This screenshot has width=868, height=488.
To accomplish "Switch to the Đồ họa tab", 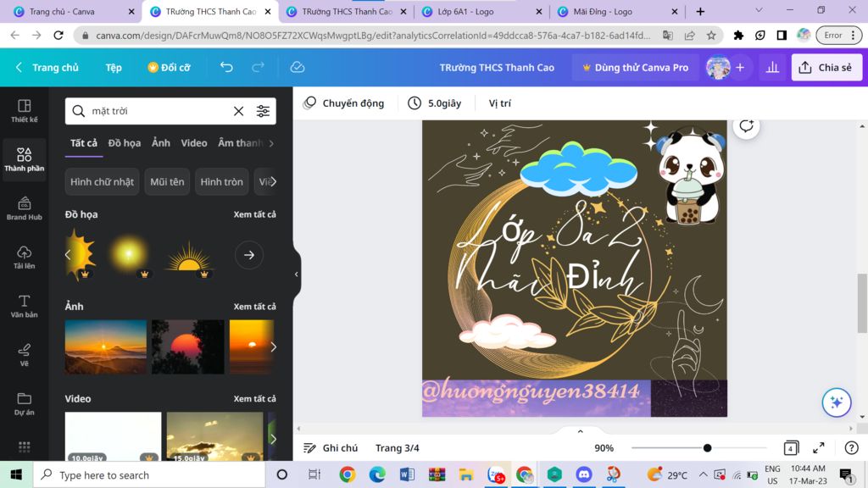I will tap(125, 143).
